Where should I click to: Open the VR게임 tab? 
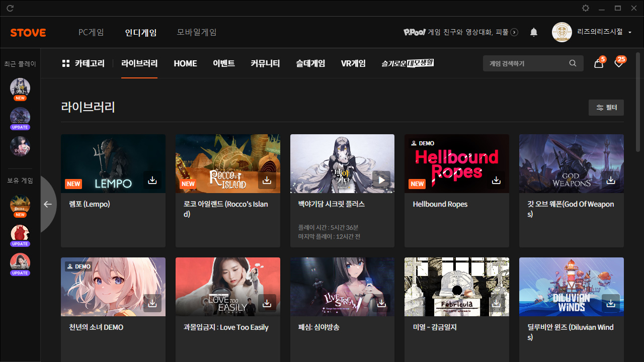pos(353,63)
